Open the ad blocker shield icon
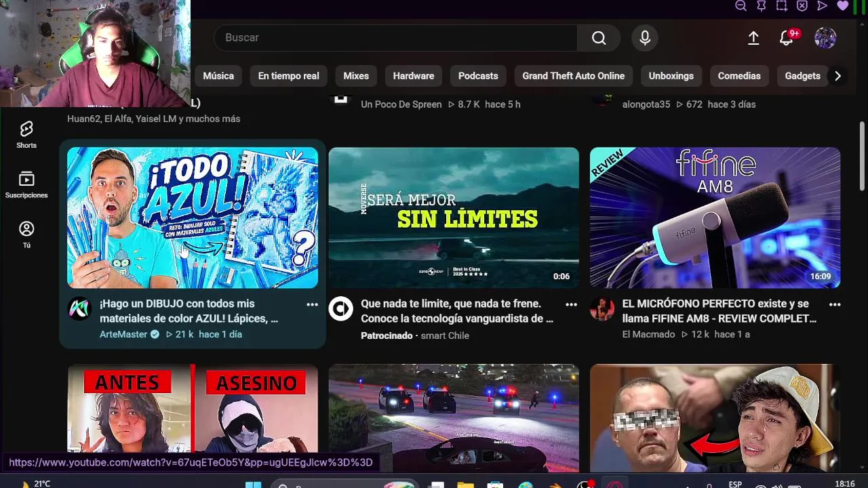This screenshot has width=868, height=488. 802,5
